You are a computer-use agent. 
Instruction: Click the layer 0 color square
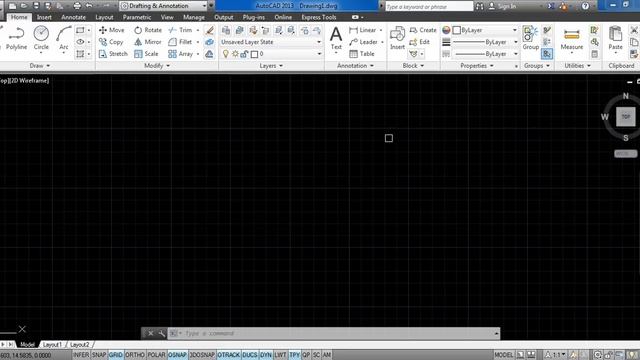(254, 54)
